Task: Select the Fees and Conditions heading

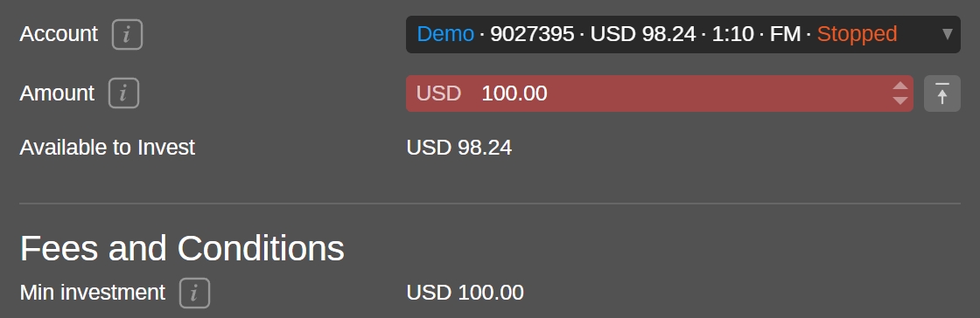Action: (x=183, y=248)
